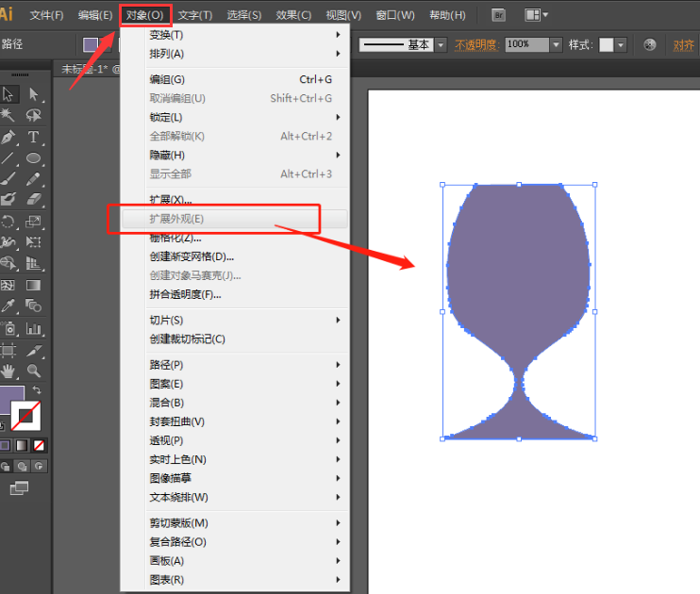Click the change screen mode button

[20, 487]
